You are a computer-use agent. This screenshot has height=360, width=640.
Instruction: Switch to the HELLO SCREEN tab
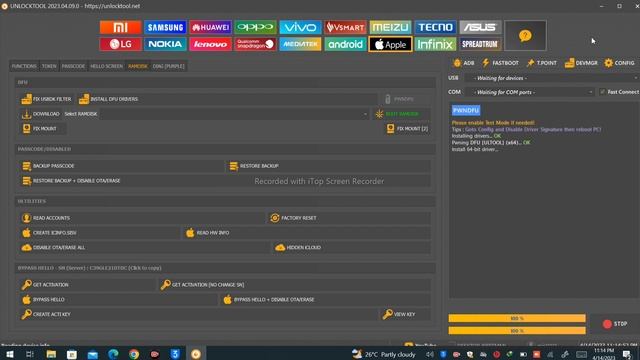click(107, 66)
